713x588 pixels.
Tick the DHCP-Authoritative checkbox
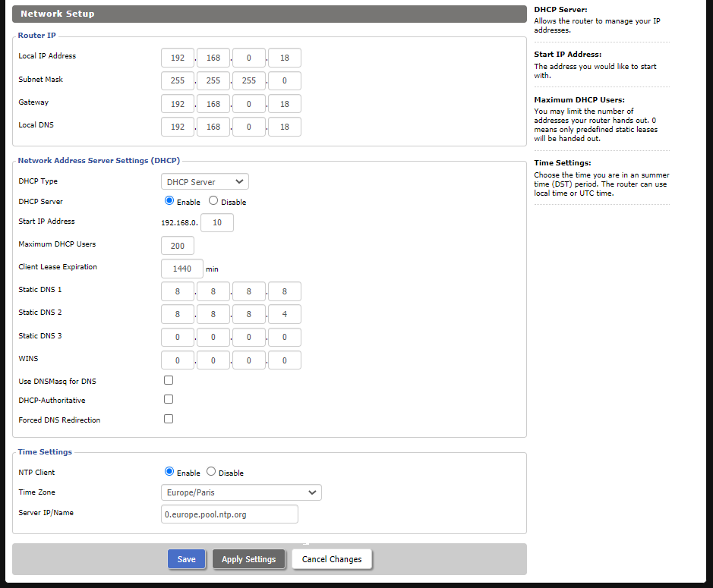169,399
